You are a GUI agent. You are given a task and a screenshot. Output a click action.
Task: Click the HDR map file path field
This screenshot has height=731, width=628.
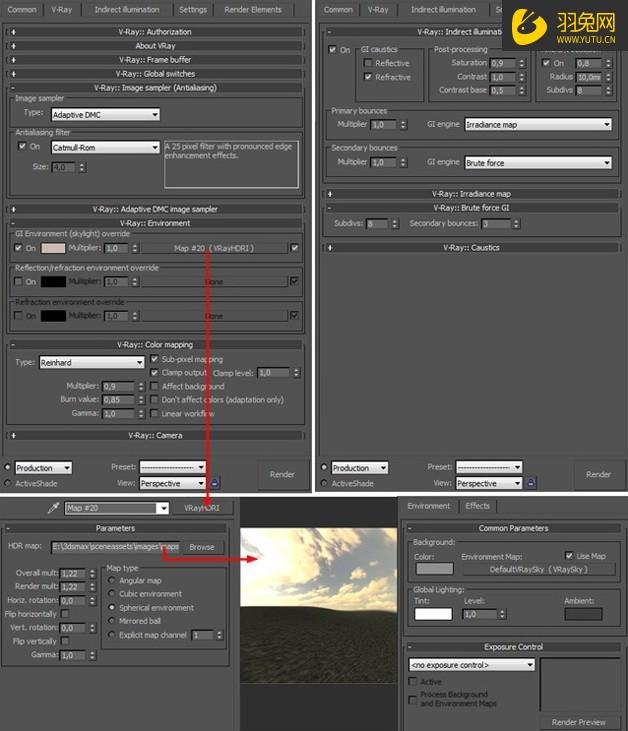115,547
